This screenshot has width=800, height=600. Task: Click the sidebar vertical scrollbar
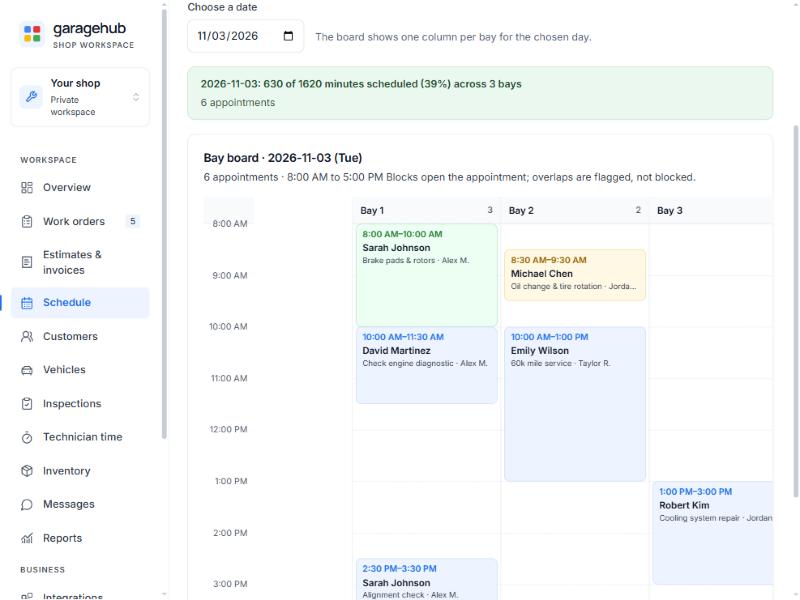tap(164, 223)
